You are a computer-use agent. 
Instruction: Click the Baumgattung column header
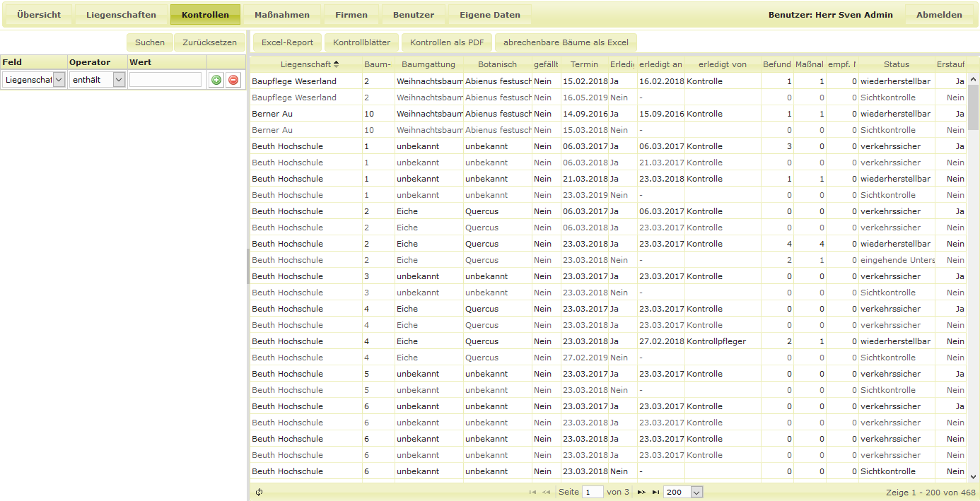point(428,64)
